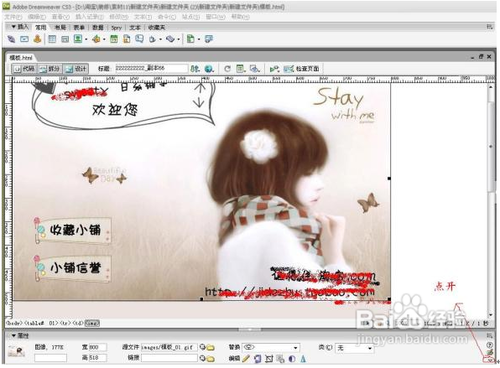The height and width of the screenshot is (368, 500).
Task: Select the img tag in tag selector
Action: [x=92, y=323]
